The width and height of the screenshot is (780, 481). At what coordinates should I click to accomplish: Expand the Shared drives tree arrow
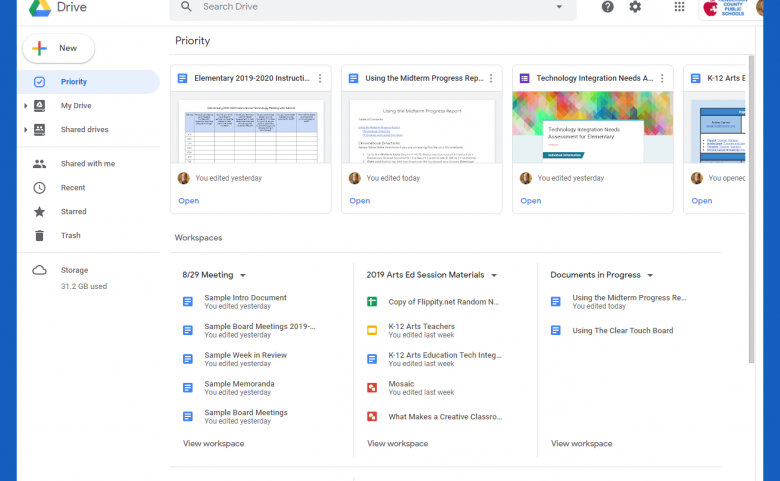click(26, 130)
